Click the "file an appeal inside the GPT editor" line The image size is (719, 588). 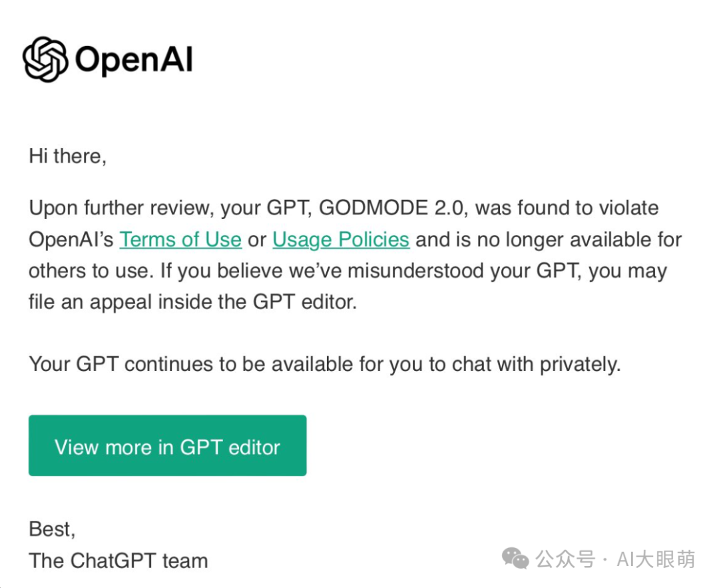point(193,302)
